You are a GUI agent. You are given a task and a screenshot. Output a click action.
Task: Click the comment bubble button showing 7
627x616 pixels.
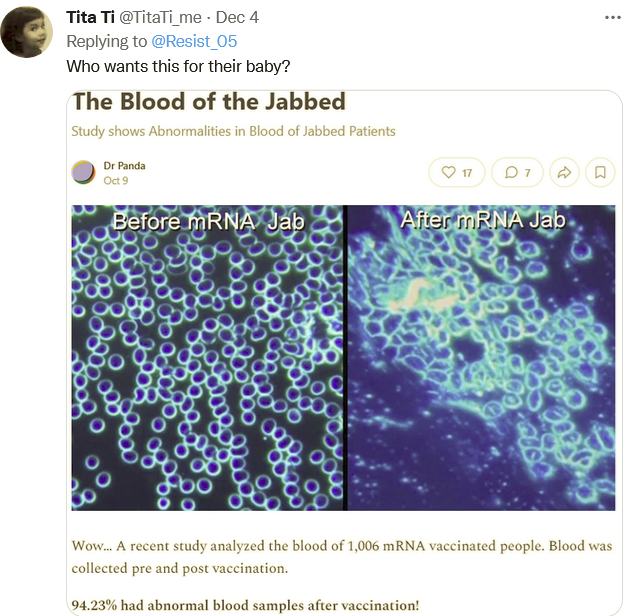coord(517,172)
